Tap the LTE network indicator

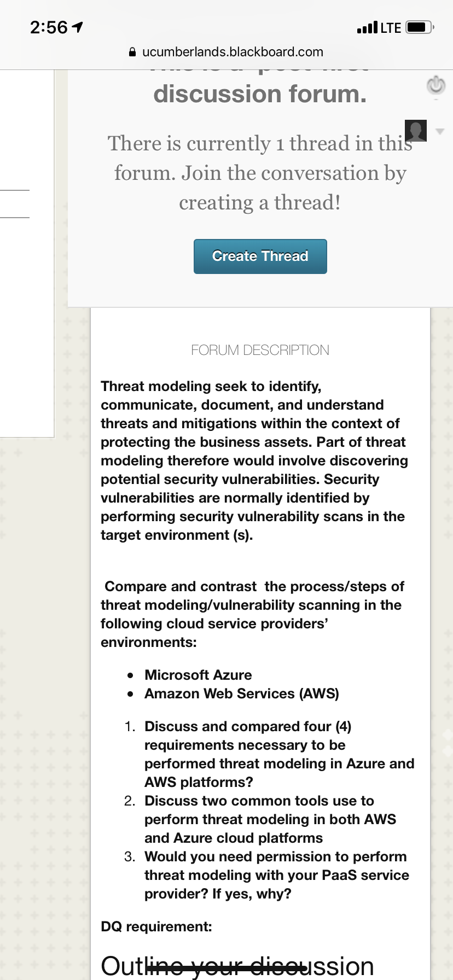391,27
